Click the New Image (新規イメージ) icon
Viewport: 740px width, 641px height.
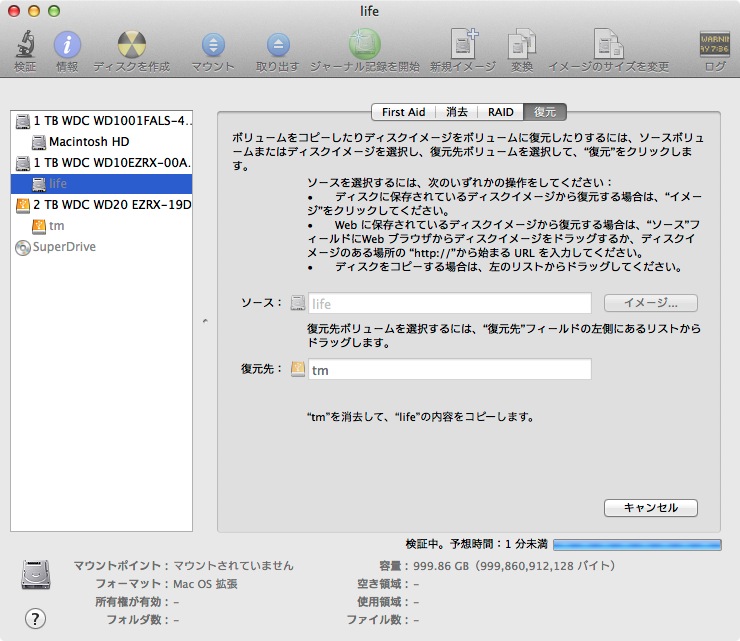tap(463, 45)
